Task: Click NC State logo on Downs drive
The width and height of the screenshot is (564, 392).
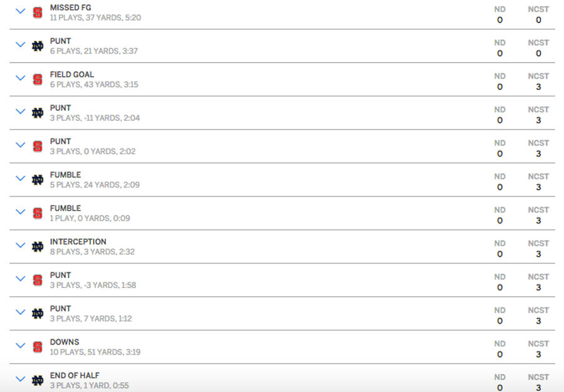Action: pyautogui.click(x=38, y=347)
